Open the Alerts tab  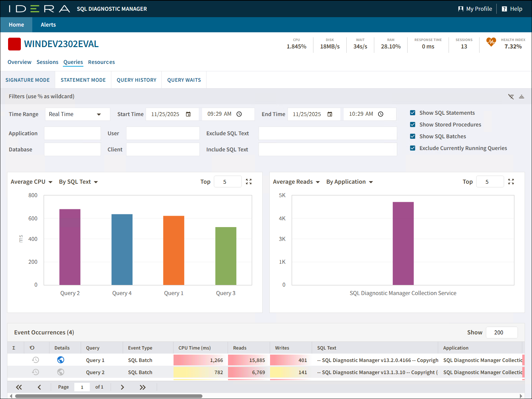point(48,25)
